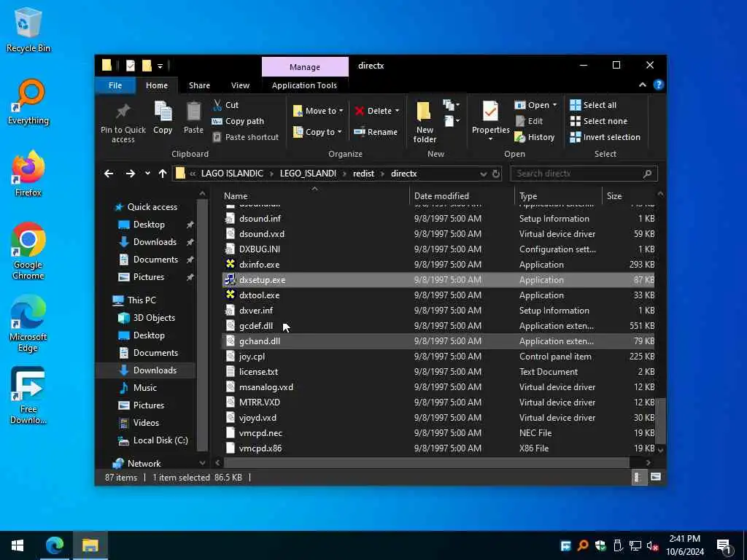Open the Application Tools tab
The image size is (747, 560).
[x=304, y=85]
